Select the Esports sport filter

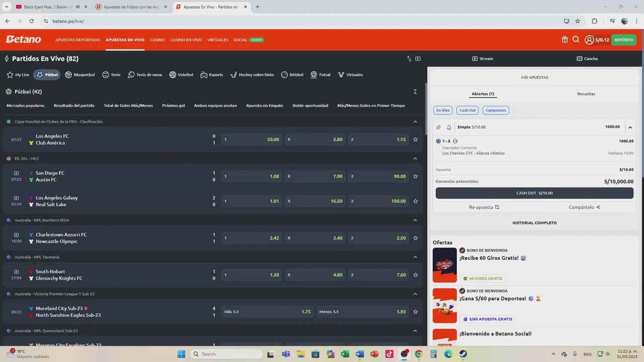coord(211,74)
